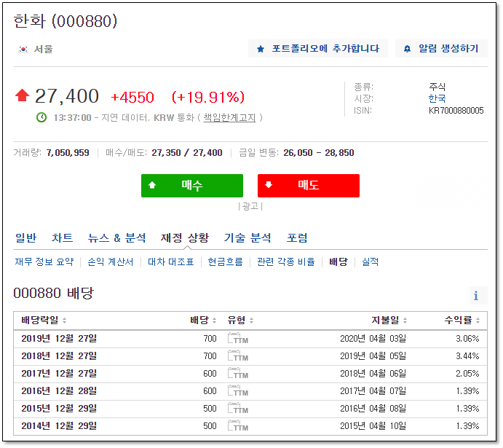Click the 2.05% yield value
Image resolution: width=503 pixels, height=448 pixels.
point(467,374)
